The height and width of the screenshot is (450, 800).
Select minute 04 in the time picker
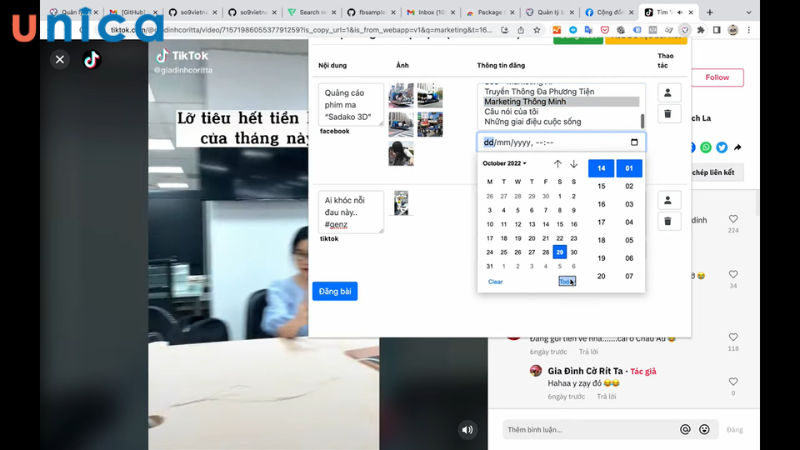click(629, 222)
